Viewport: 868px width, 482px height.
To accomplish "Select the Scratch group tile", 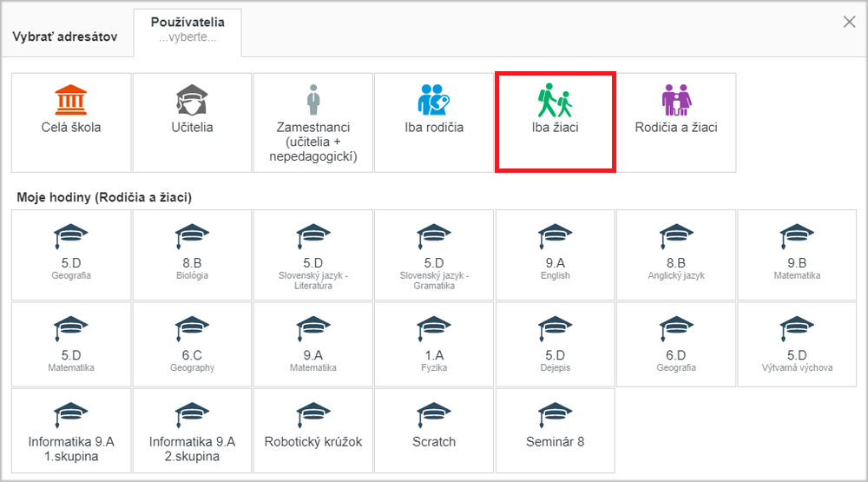I will pos(434,431).
